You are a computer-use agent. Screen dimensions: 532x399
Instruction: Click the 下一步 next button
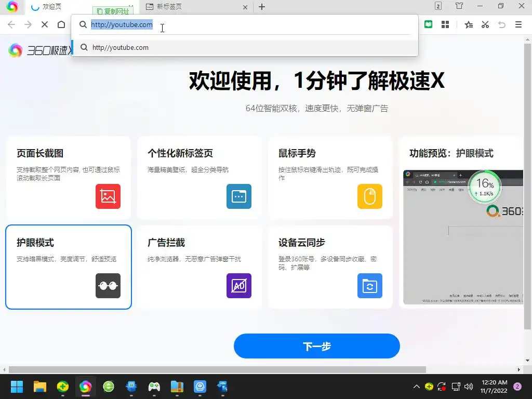tap(317, 346)
